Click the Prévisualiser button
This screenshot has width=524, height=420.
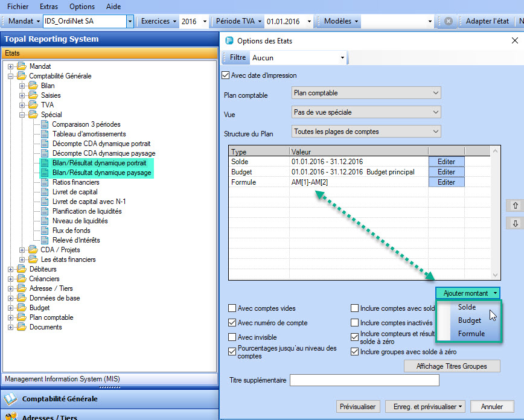(x=359, y=407)
